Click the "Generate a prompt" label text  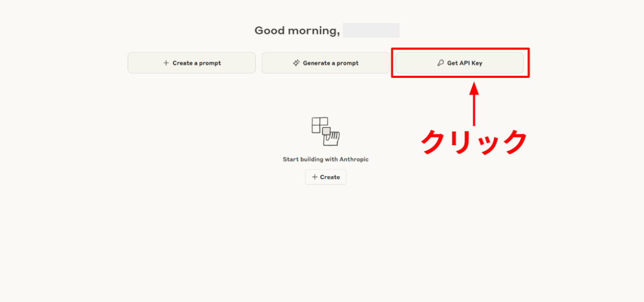(x=331, y=63)
